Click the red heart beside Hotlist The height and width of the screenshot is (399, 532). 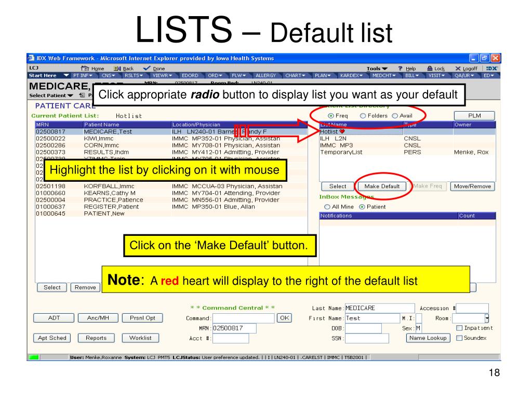pos(342,131)
